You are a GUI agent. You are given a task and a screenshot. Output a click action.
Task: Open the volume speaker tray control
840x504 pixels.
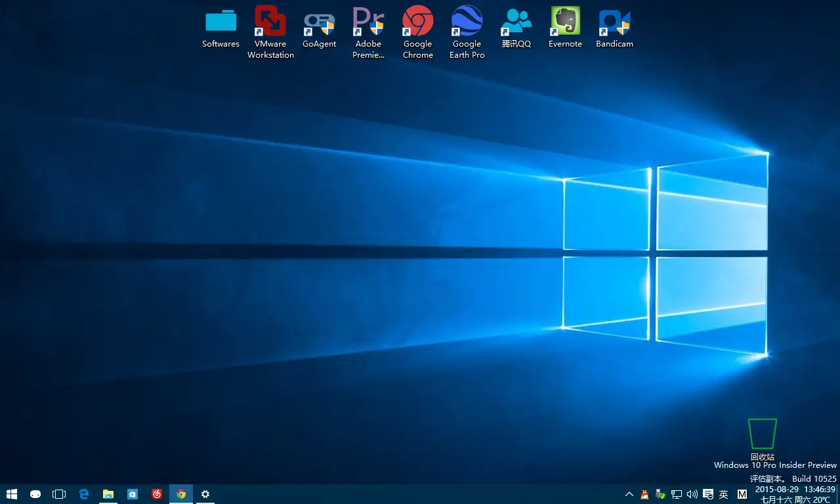point(692,494)
